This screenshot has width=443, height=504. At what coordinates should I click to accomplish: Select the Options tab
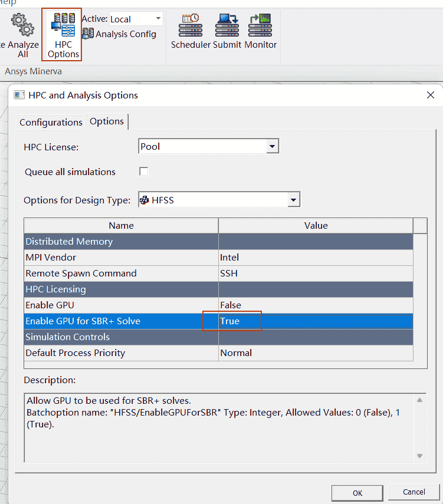tap(107, 121)
